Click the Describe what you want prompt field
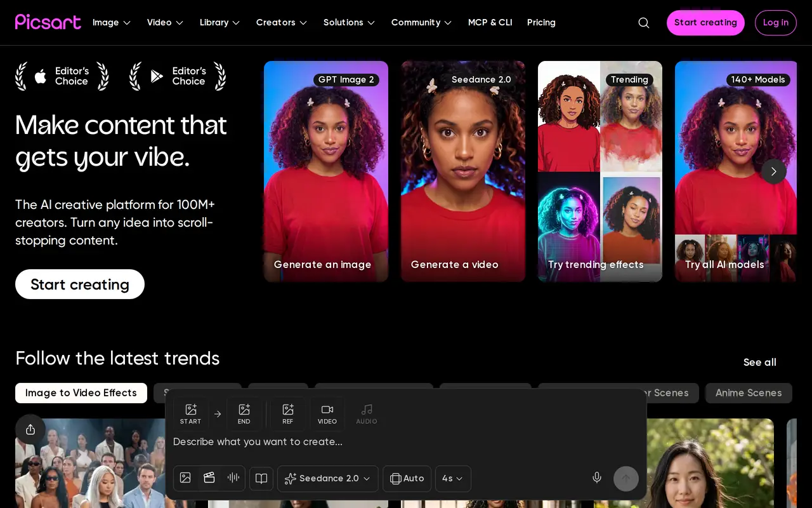The height and width of the screenshot is (508, 812). coord(406,442)
